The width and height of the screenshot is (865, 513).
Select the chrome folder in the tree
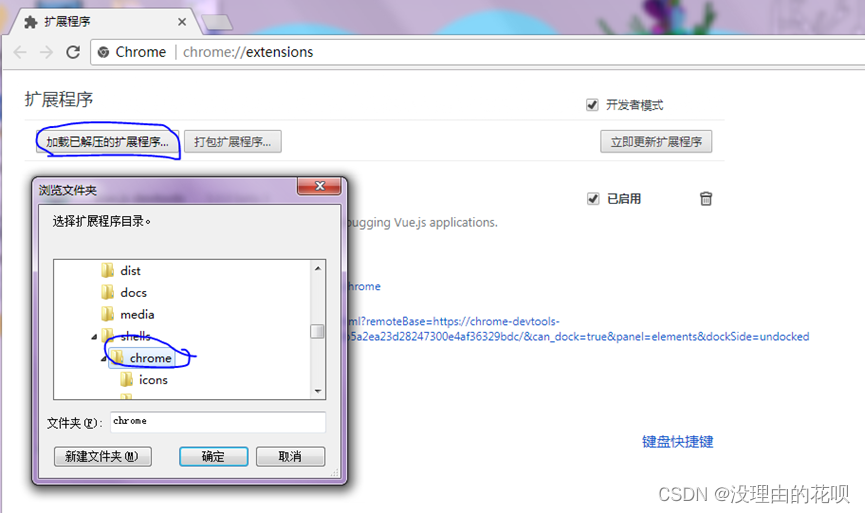[150, 358]
